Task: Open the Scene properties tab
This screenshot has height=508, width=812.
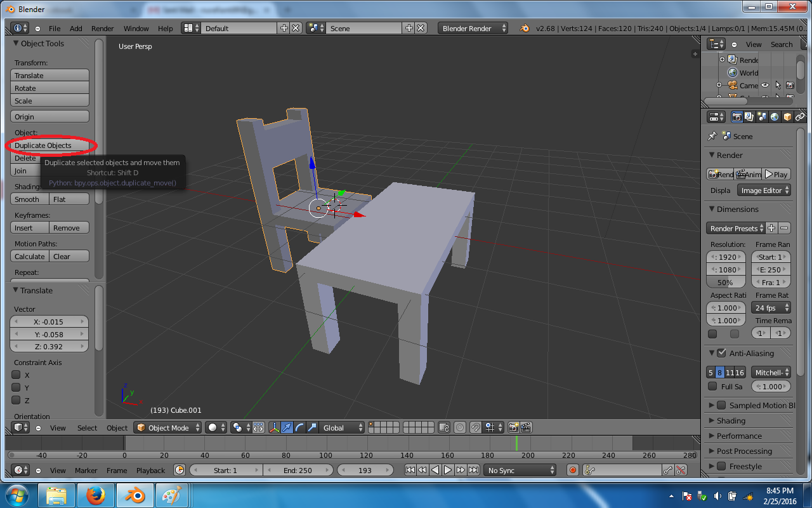Action: (x=762, y=117)
